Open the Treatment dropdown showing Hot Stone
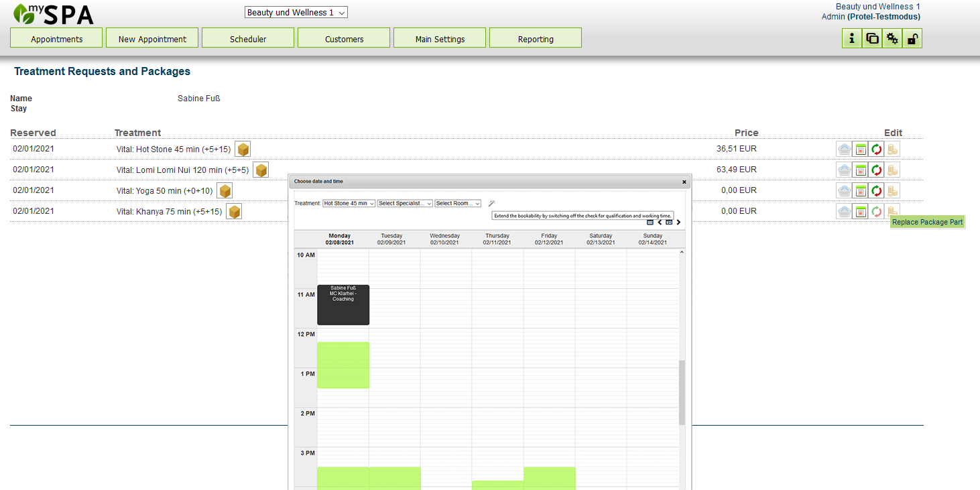The width and height of the screenshot is (980, 490). click(x=349, y=203)
